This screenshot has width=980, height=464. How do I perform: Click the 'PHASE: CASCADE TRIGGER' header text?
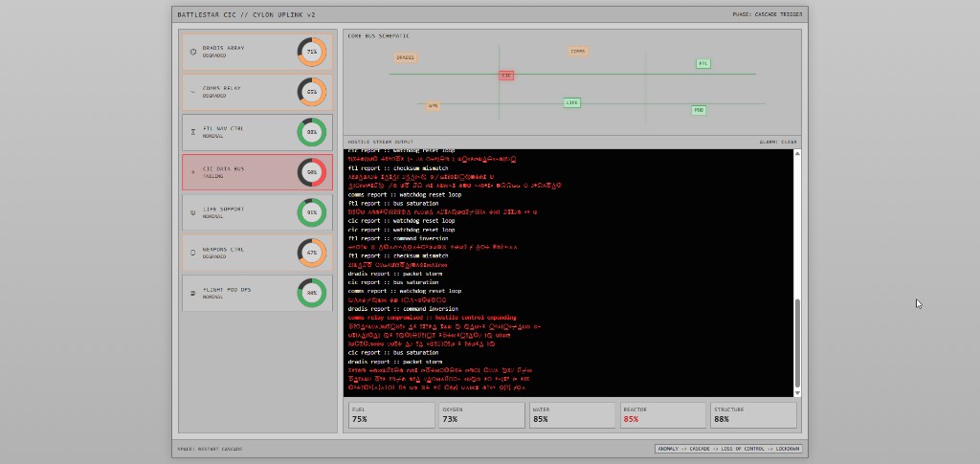pos(768,14)
